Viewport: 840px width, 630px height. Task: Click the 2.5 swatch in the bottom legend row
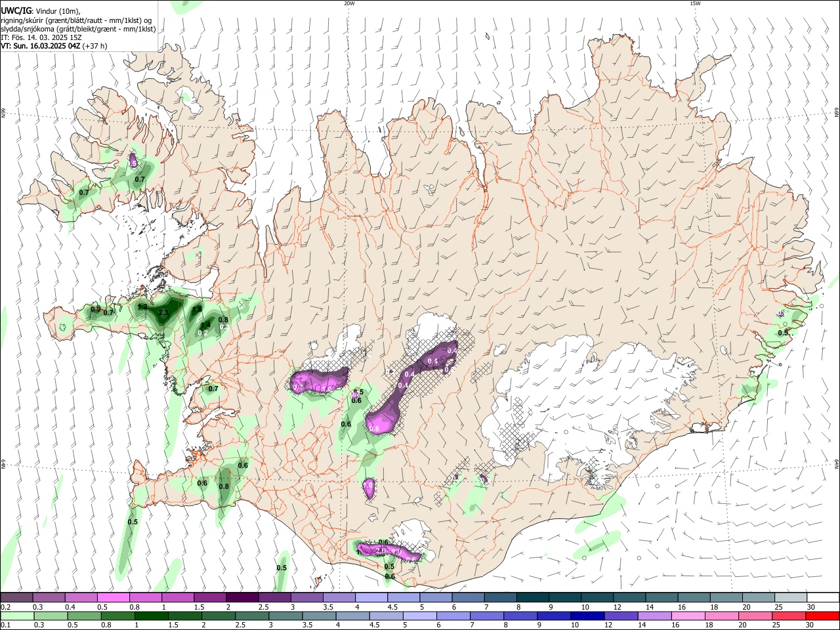click(x=251, y=616)
